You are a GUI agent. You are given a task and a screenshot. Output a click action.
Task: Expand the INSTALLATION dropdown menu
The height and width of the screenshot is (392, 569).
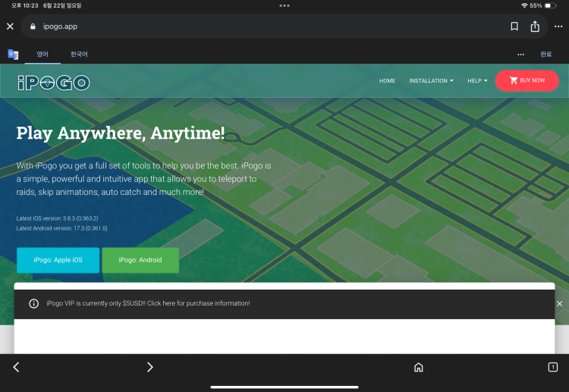[x=431, y=81]
